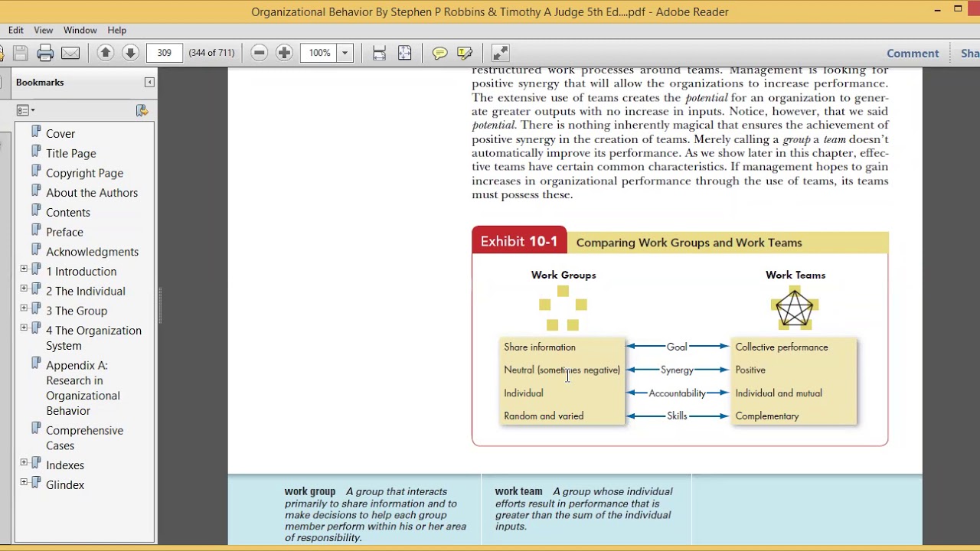The image size is (980, 551).
Task: Select the fit width scrolling mode icon
Action: click(379, 53)
